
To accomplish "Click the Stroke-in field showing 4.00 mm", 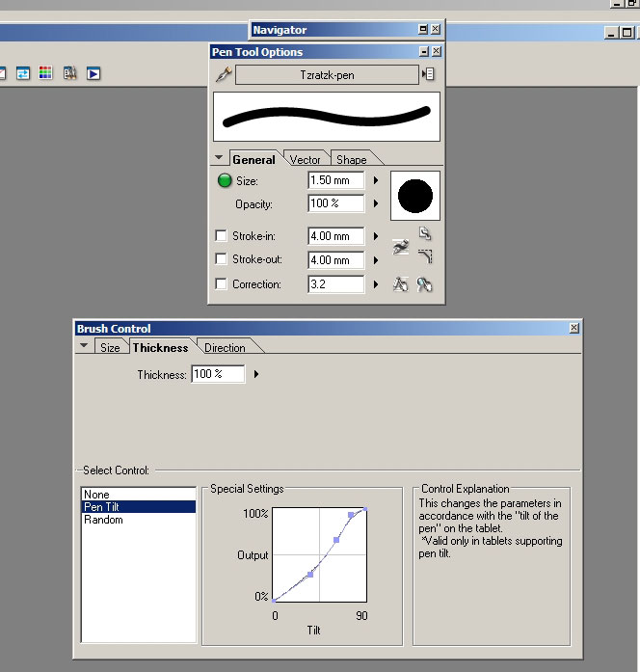I will click(336, 236).
